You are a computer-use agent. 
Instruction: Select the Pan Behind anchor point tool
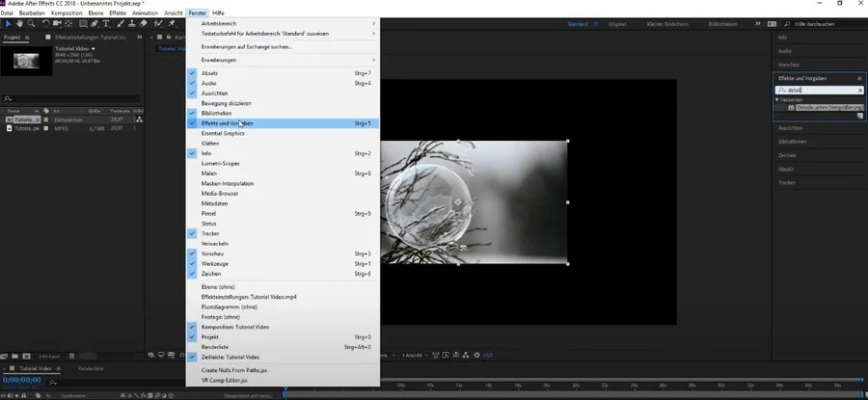[x=68, y=23]
